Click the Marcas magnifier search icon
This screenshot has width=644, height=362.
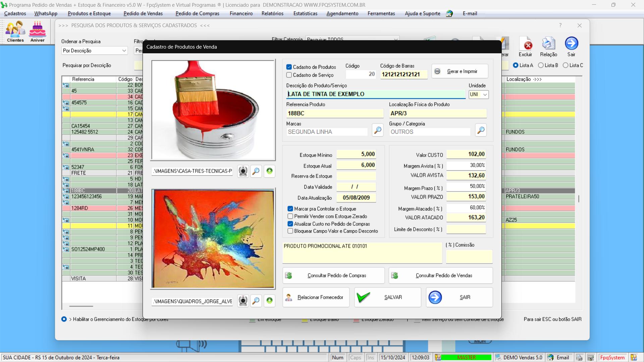point(378,130)
